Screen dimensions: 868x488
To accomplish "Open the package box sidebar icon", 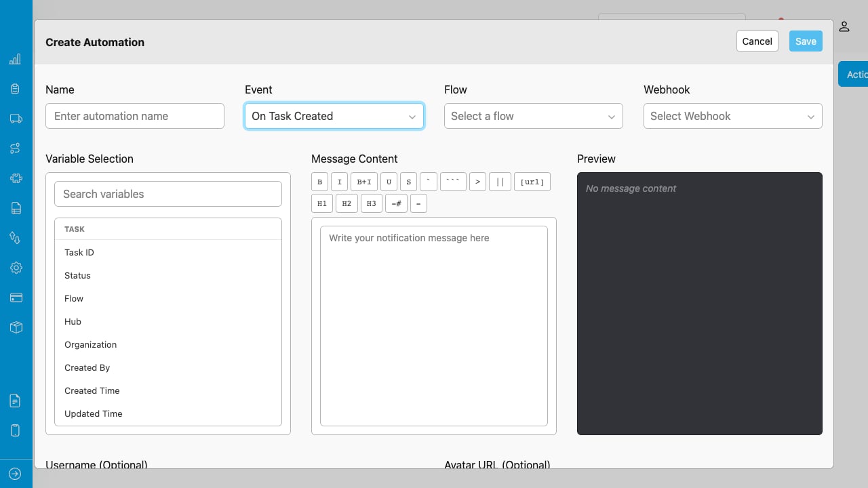I will click(16, 327).
